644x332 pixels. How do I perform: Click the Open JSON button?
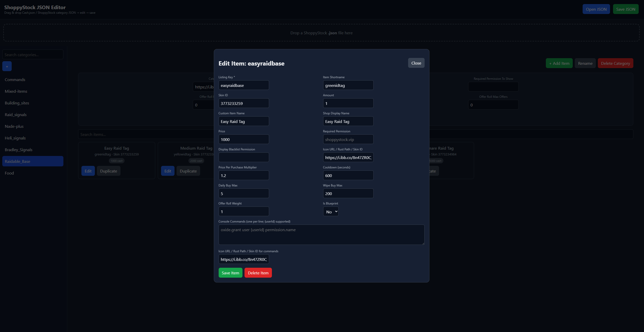tap(596, 9)
